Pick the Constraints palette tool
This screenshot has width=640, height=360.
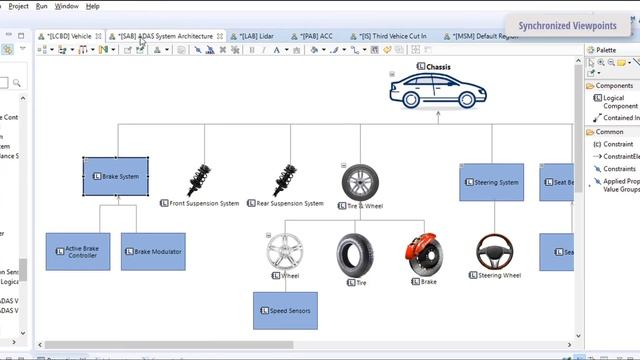pyautogui.click(x=614, y=169)
